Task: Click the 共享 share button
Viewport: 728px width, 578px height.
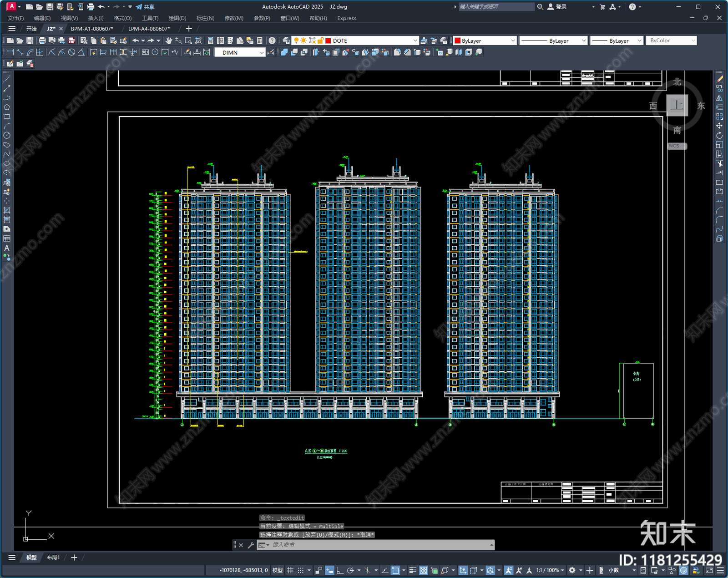Action: pos(145,7)
